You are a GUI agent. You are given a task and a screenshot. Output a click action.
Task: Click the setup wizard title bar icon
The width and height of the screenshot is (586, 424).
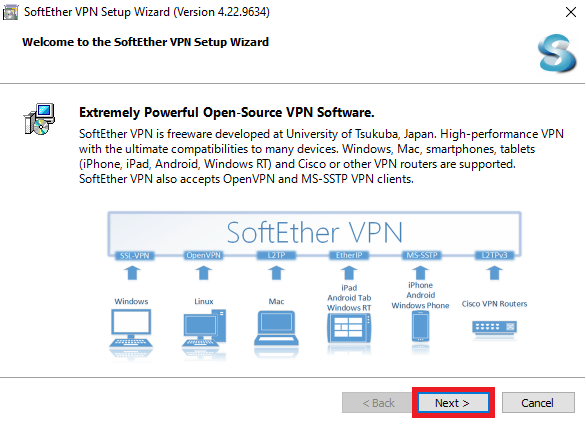tap(10, 12)
